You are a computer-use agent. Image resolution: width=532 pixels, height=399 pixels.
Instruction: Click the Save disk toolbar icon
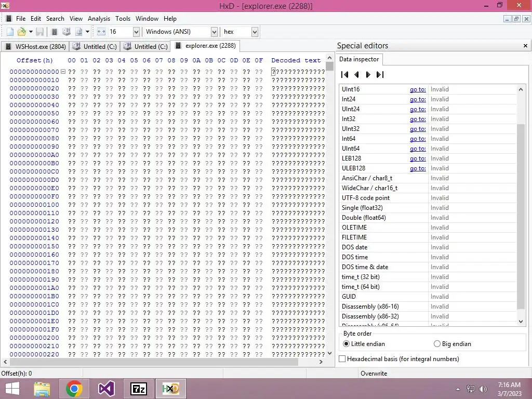[x=39, y=32]
